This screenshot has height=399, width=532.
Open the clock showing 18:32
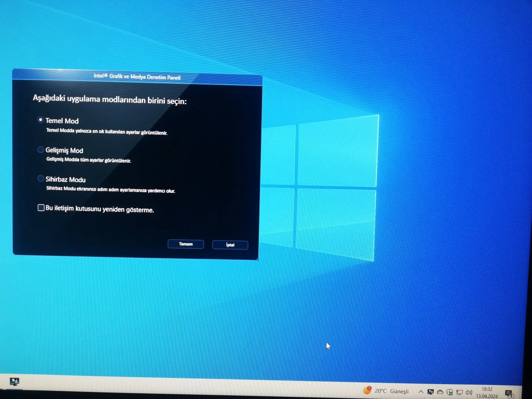pos(487,393)
